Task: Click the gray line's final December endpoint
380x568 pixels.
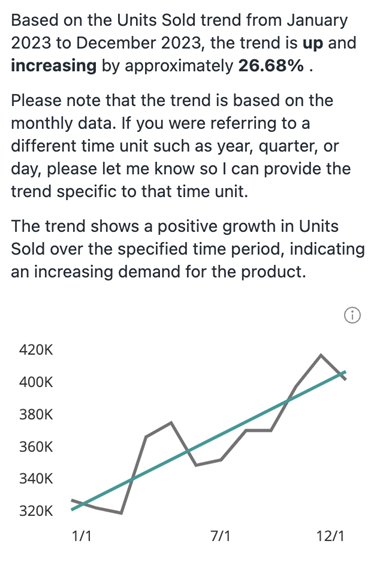Action: pyautogui.click(x=346, y=379)
